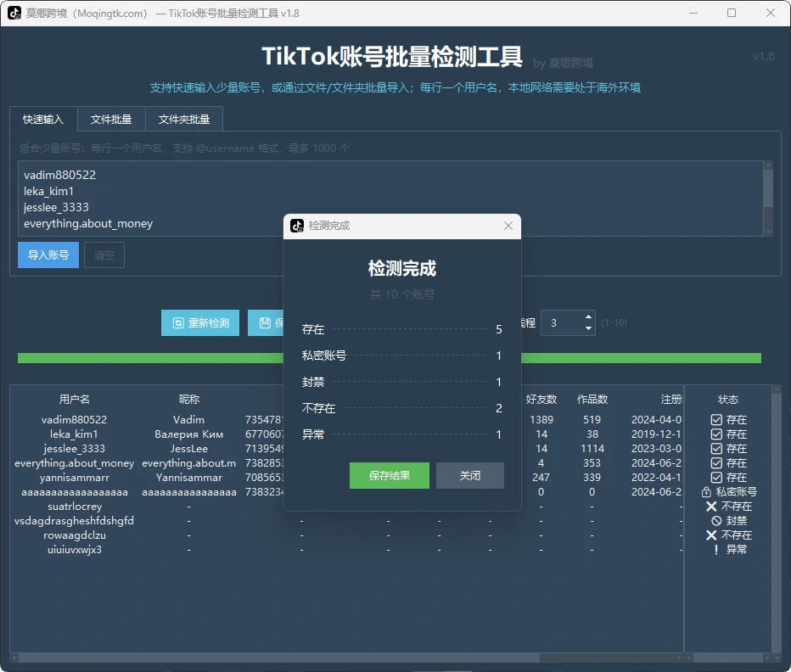Increase the thread count with up arrow
The image size is (791, 672).
588,316
